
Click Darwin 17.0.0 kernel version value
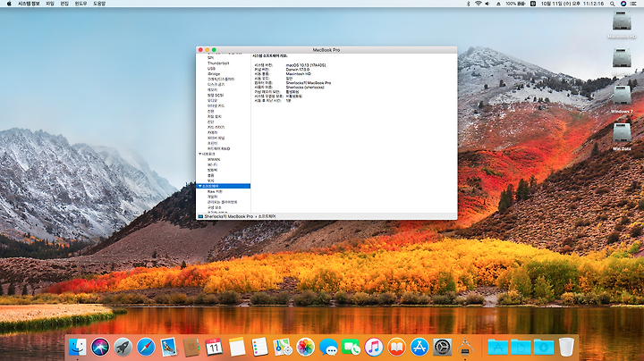point(298,70)
